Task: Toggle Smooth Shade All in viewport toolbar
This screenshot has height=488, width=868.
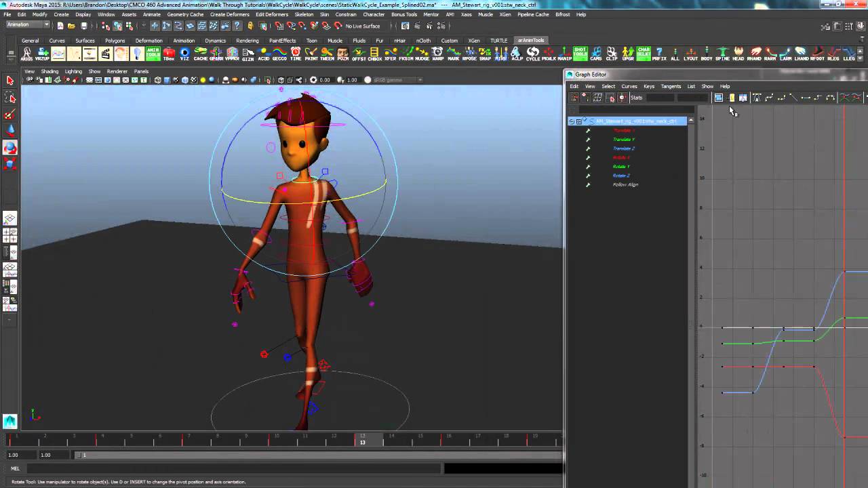Action: pos(167,80)
